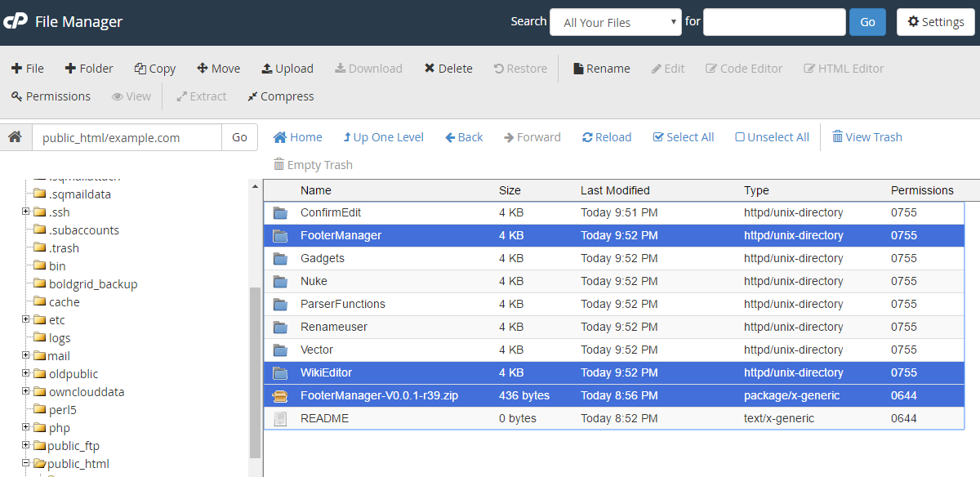Click the home icon beside path field
The image size is (980, 477).
[15, 137]
